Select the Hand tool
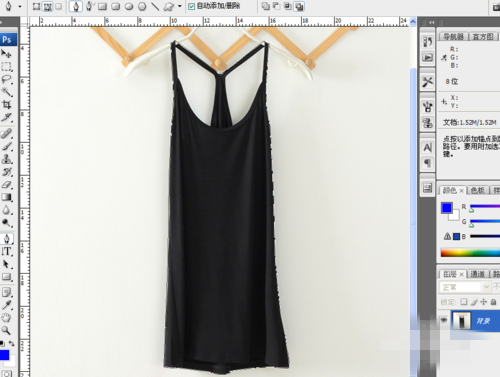 pos(6,318)
